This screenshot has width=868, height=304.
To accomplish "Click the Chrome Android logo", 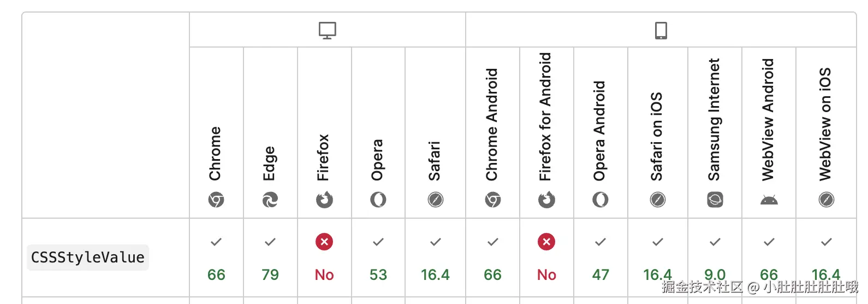I will (x=492, y=200).
